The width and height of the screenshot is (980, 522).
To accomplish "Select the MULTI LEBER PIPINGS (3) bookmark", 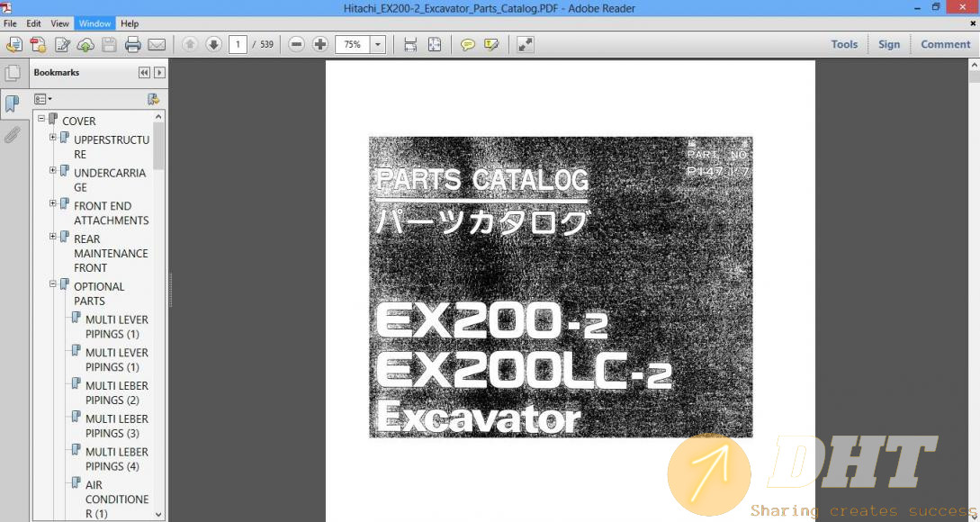I will (x=117, y=426).
